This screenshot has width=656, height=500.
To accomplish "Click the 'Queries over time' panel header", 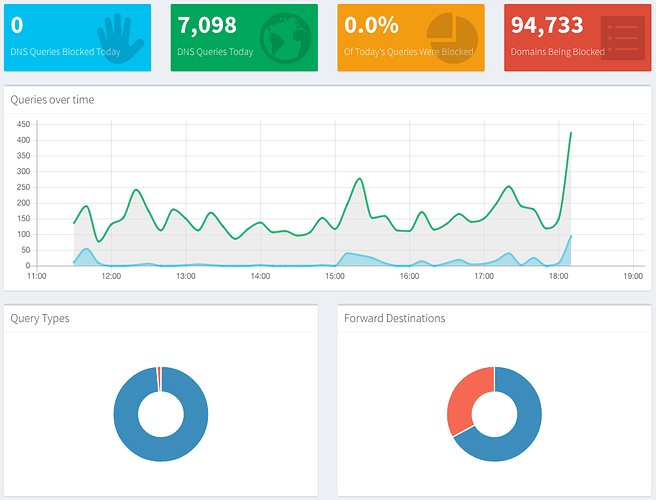I will click(52, 100).
